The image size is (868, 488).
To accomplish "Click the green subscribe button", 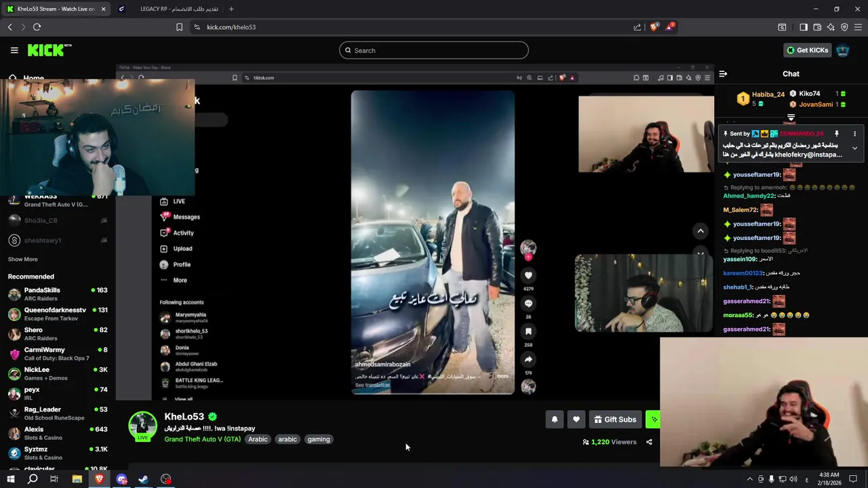I will click(x=652, y=420).
